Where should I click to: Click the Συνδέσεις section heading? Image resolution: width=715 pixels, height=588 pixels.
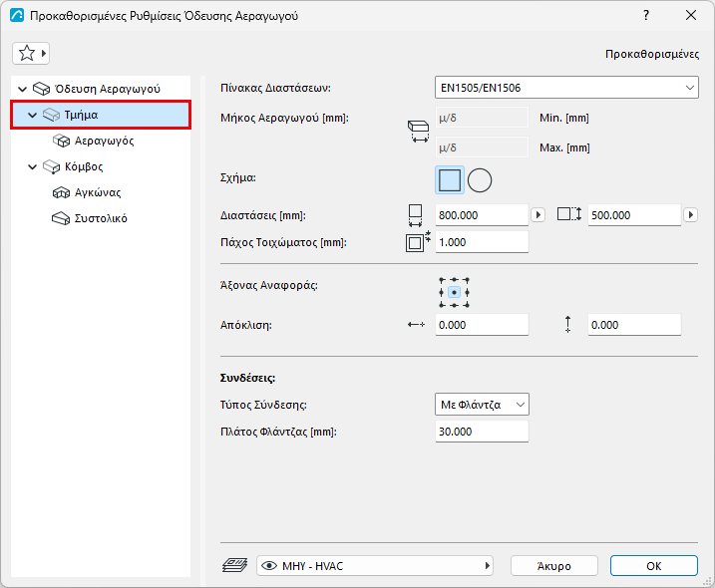[247, 378]
